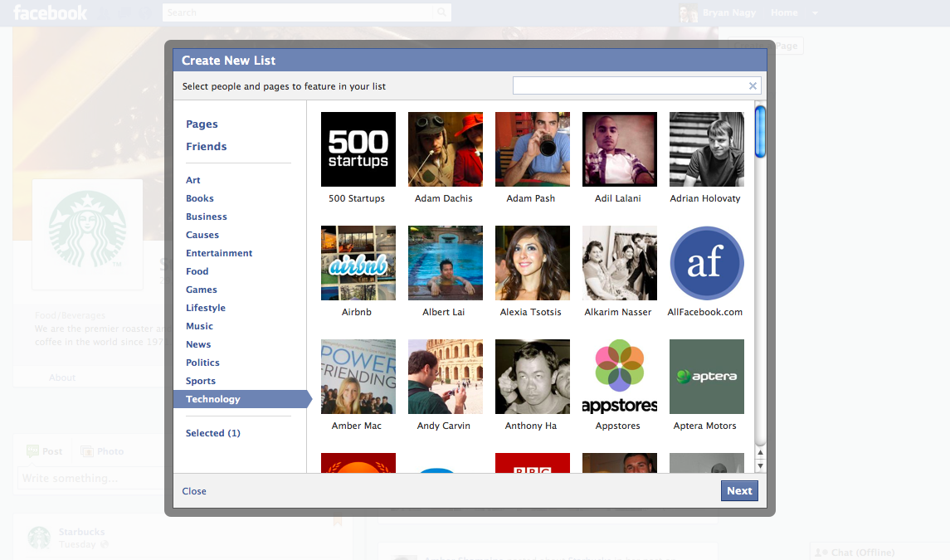Choose Alexia Tsotsis profile photo
Screen dimensions: 950x560
tap(532, 263)
